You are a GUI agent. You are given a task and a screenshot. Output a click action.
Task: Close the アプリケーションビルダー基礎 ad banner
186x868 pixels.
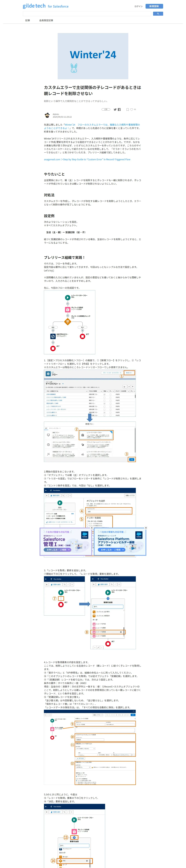point(146,528)
